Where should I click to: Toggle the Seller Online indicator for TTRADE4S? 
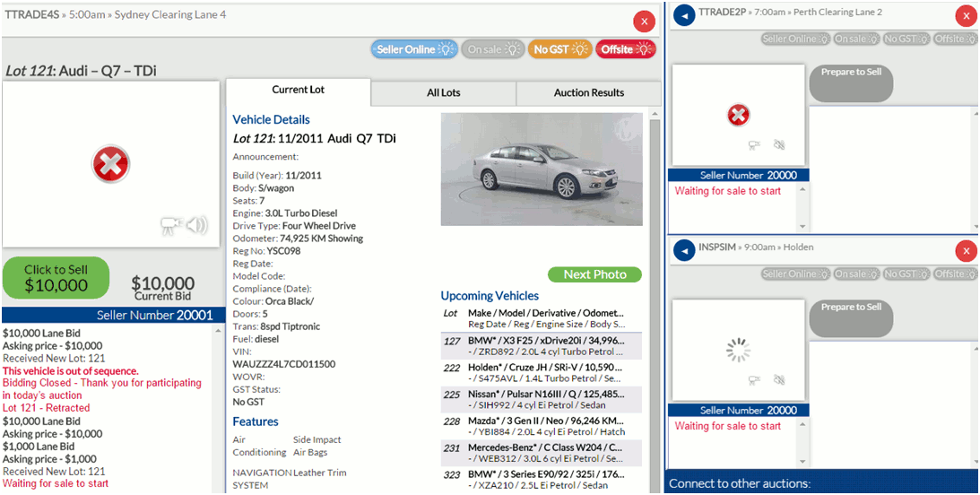tap(413, 49)
